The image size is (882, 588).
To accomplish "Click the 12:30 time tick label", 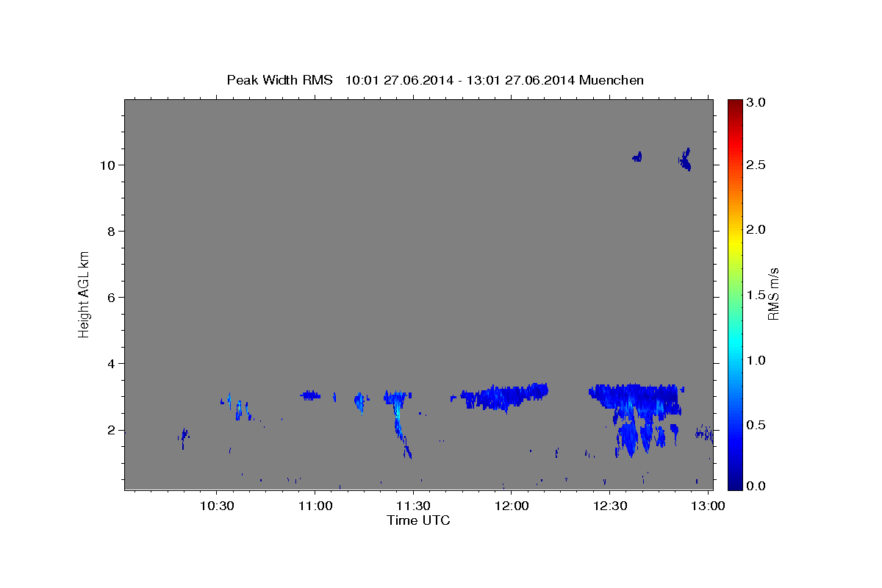I will point(609,506).
